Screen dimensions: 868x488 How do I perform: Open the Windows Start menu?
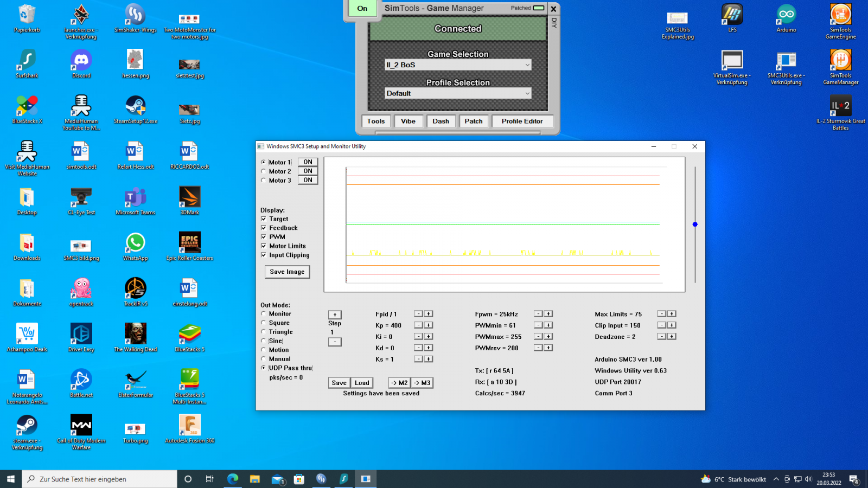[x=11, y=479]
